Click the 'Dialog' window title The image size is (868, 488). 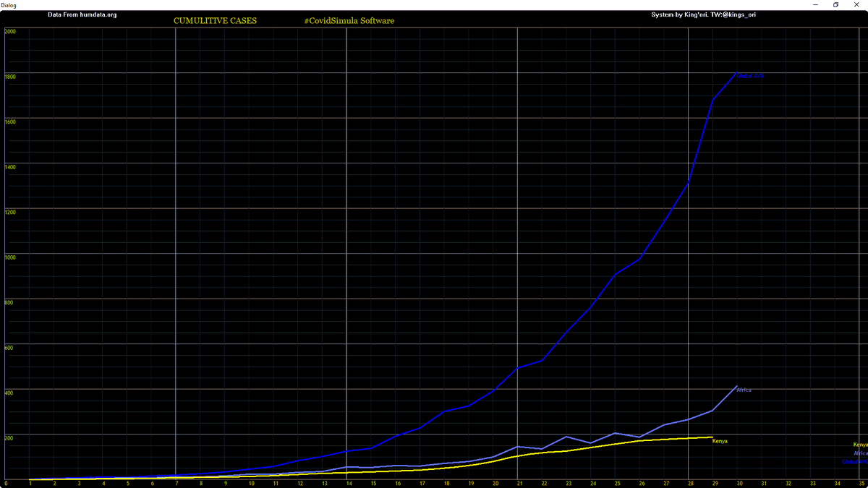(10, 5)
